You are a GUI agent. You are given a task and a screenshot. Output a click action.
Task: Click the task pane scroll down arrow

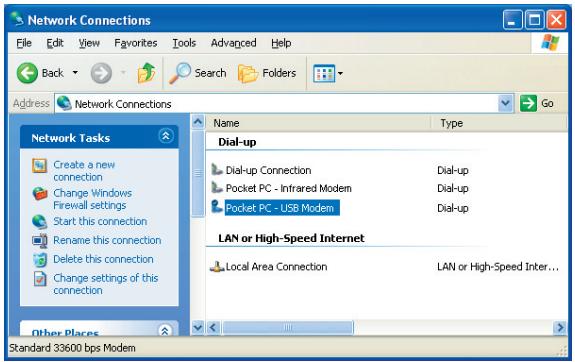coord(198,327)
